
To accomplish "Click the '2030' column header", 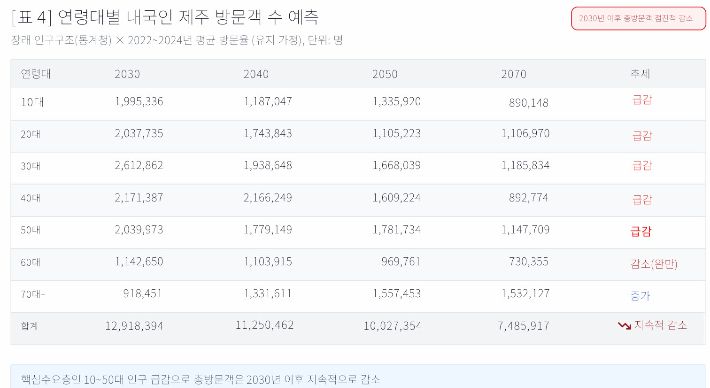I will [x=127, y=74].
